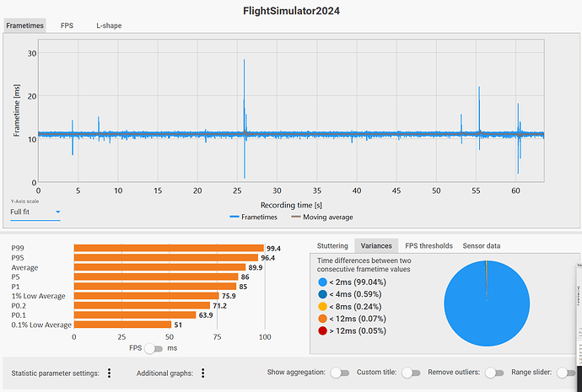
Task: Select the Variances tab
Action: 376,246
